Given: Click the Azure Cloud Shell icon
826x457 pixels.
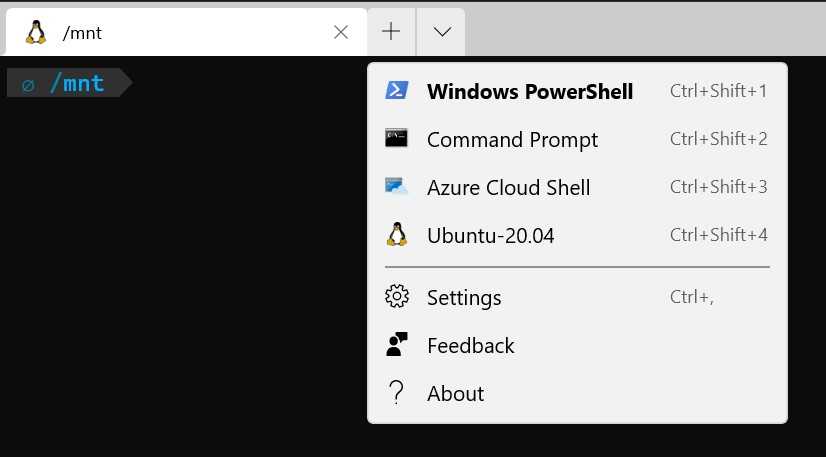Looking at the screenshot, I should click(396, 187).
